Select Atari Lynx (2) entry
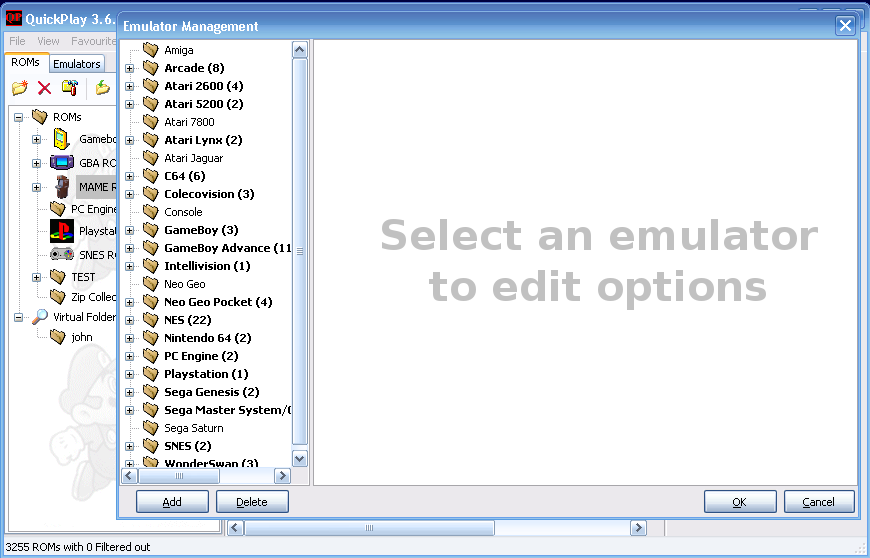Viewport: 870px width, 558px height. click(x=203, y=140)
